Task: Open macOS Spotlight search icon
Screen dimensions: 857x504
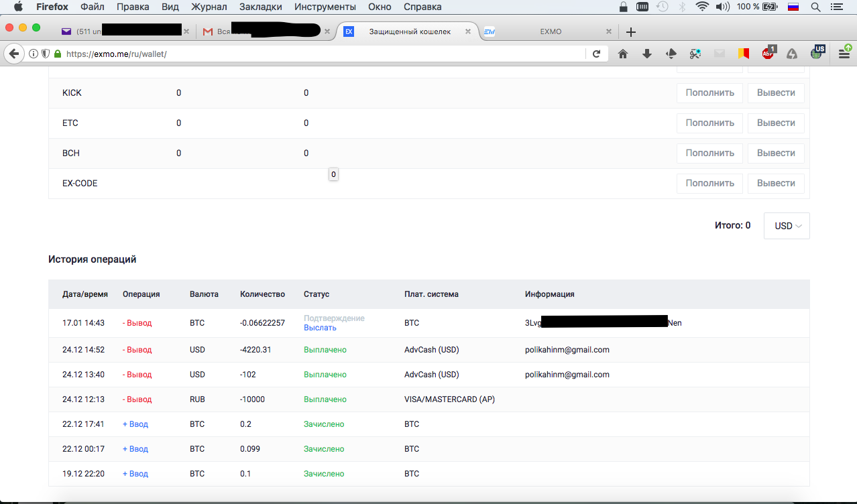Action: click(x=816, y=7)
